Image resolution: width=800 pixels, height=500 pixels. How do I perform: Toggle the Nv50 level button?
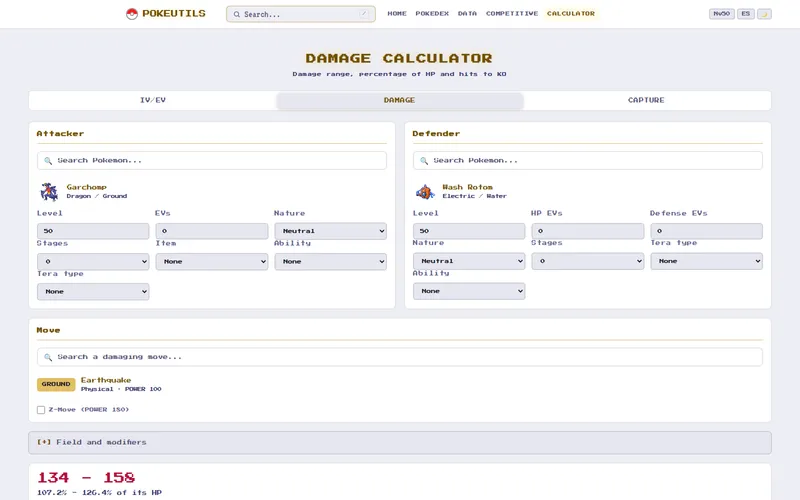click(721, 14)
